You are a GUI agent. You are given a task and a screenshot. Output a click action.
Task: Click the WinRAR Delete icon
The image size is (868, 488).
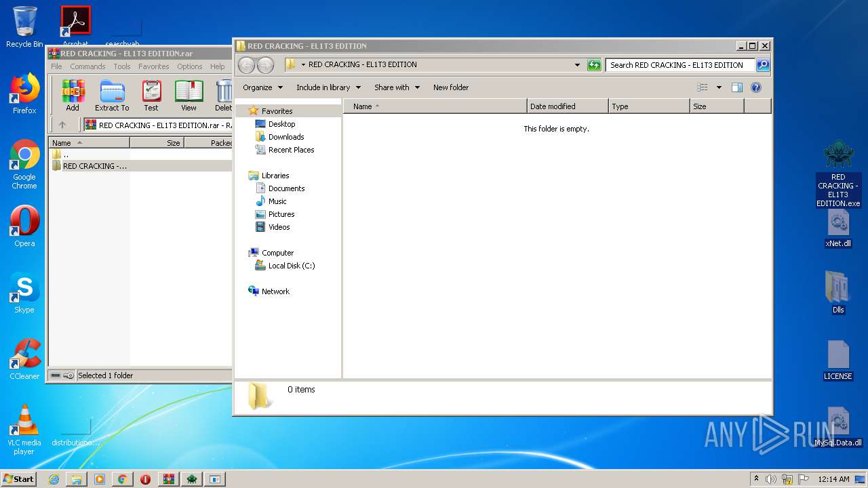[223, 96]
